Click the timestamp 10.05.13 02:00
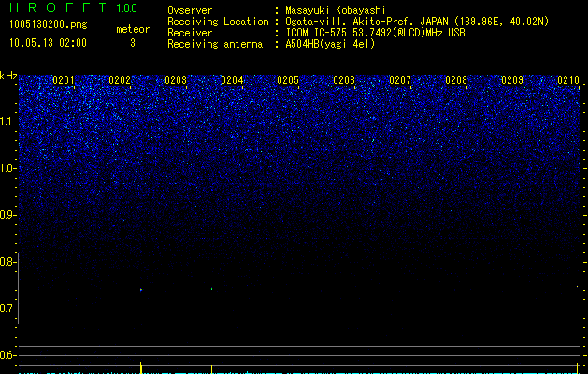 coord(48,43)
